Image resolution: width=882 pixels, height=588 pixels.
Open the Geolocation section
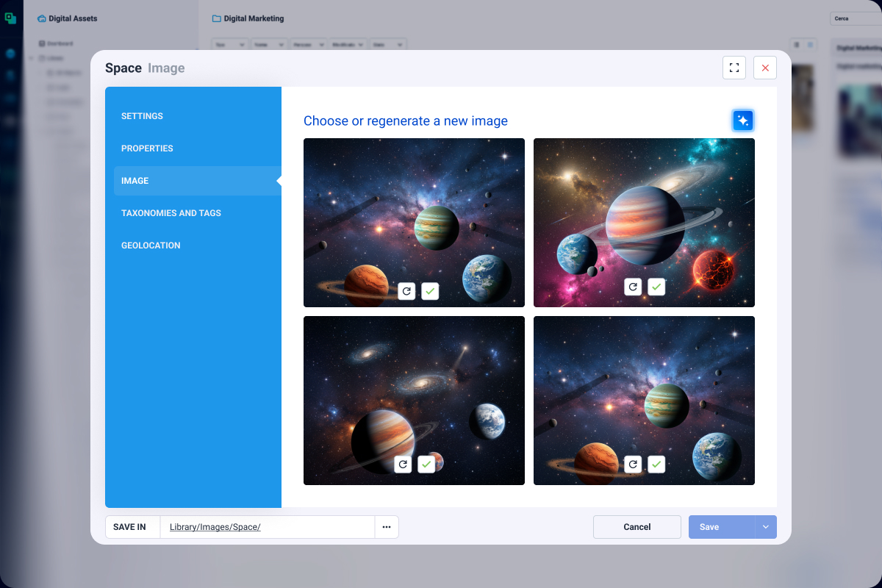point(151,245)
